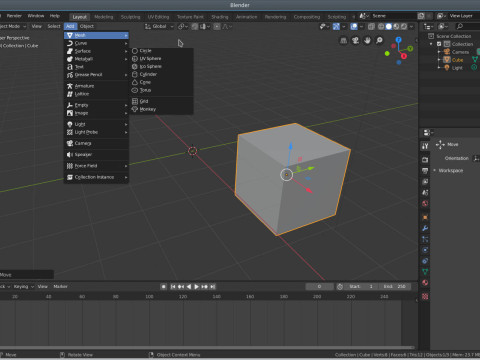This screenshot has width=480, height=360.
Task: Open the Curve submenu
Action: 96,43
